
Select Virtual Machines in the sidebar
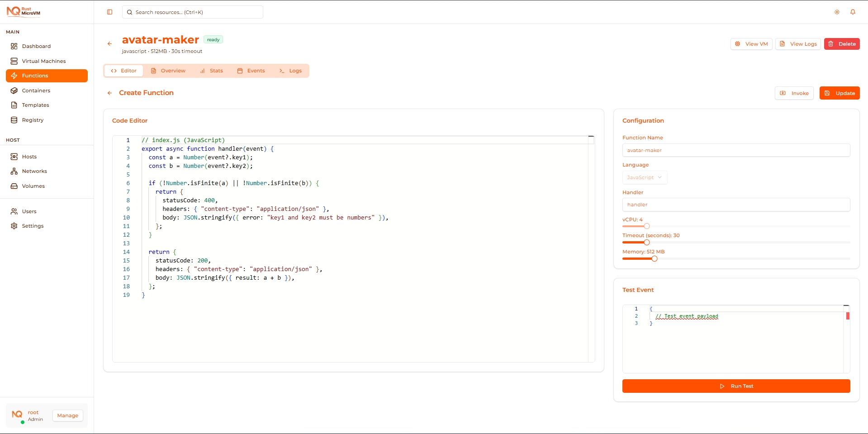coord(43,61)
